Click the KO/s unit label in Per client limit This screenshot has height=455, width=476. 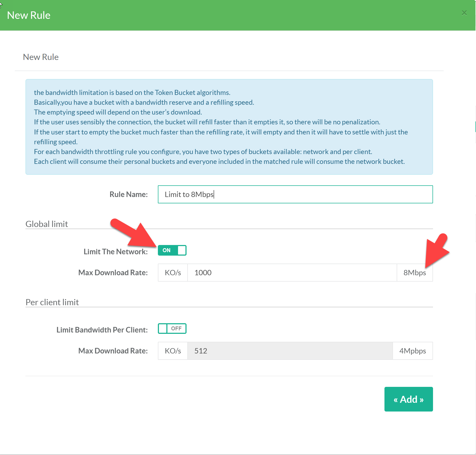(173, 351)
